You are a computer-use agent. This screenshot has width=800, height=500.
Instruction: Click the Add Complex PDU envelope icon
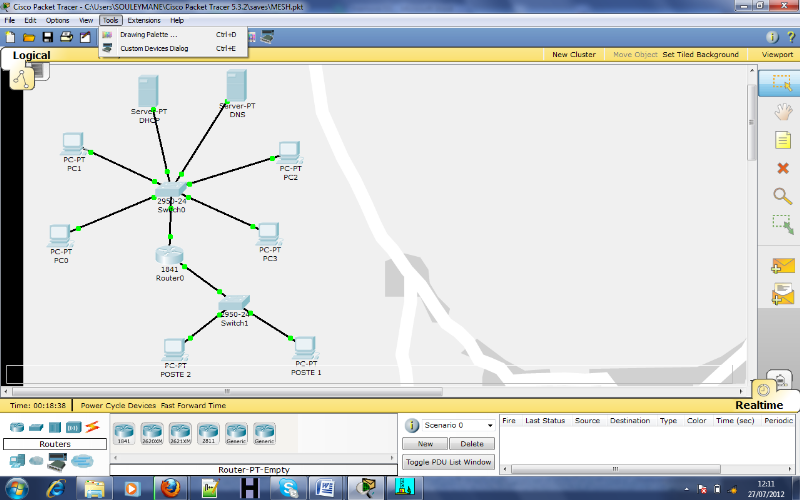tap(783, 294)
